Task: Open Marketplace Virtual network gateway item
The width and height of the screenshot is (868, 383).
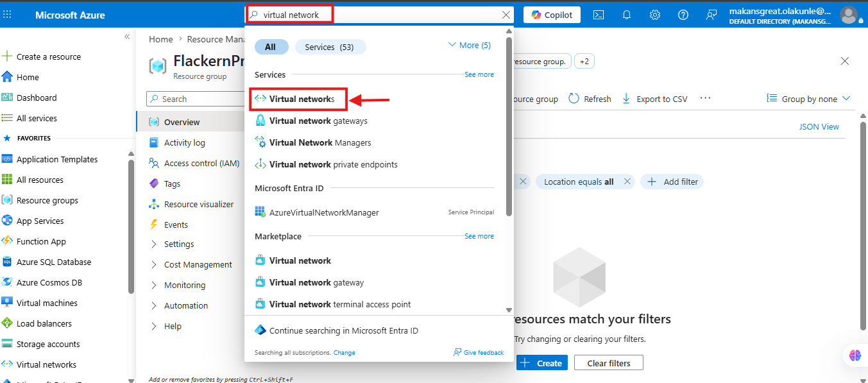Action: 309,282
